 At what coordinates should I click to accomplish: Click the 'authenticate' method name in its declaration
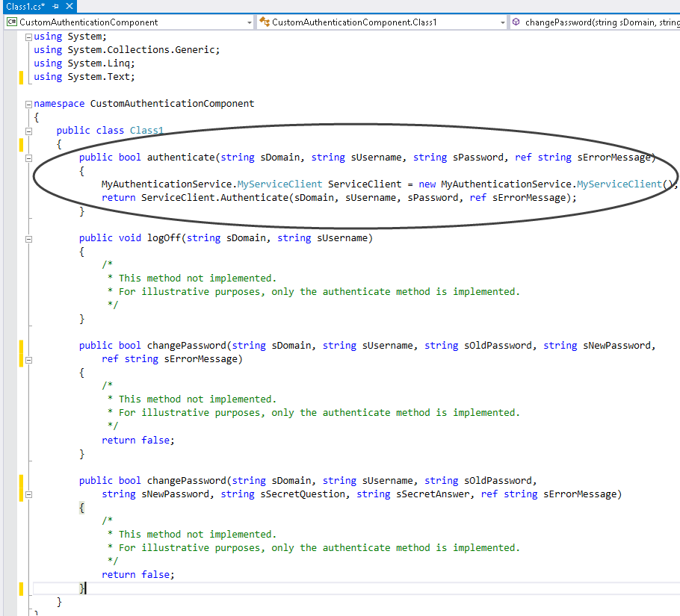pyautogui.click(x=181, y=158)
